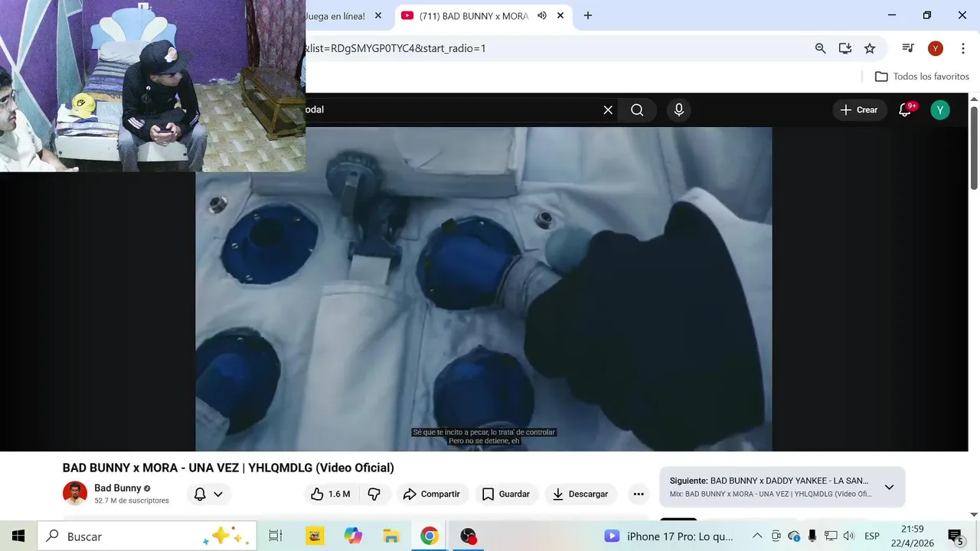Save the video with Guardar button

point(506,494)
